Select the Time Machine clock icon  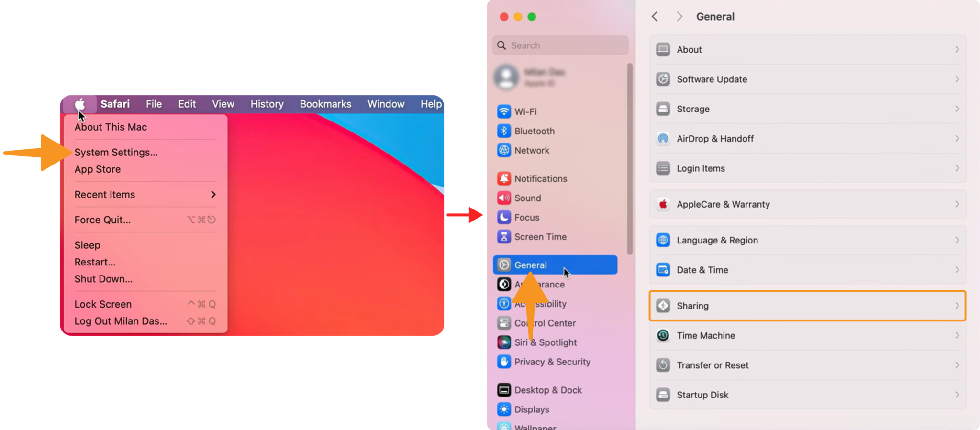663,335
